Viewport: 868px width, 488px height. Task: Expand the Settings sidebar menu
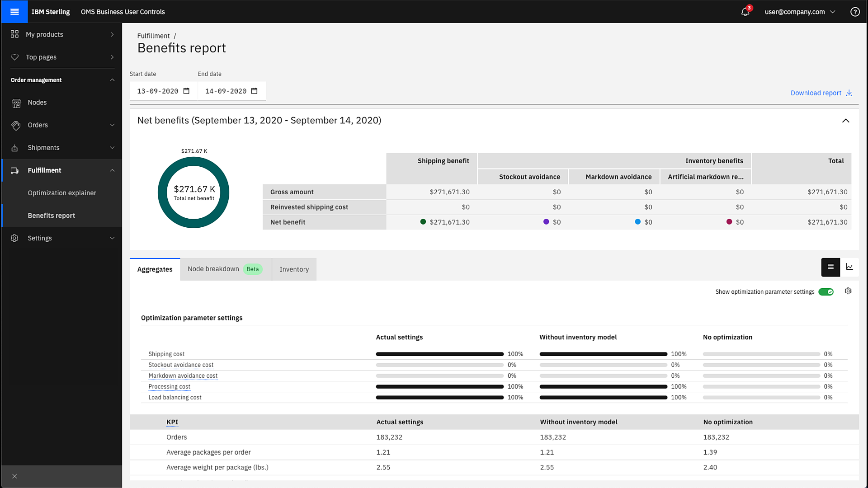61,238
